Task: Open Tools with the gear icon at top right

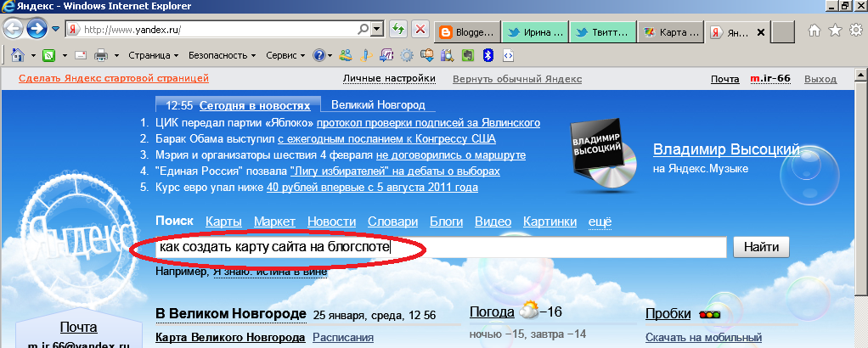Action: pos(855,31)
